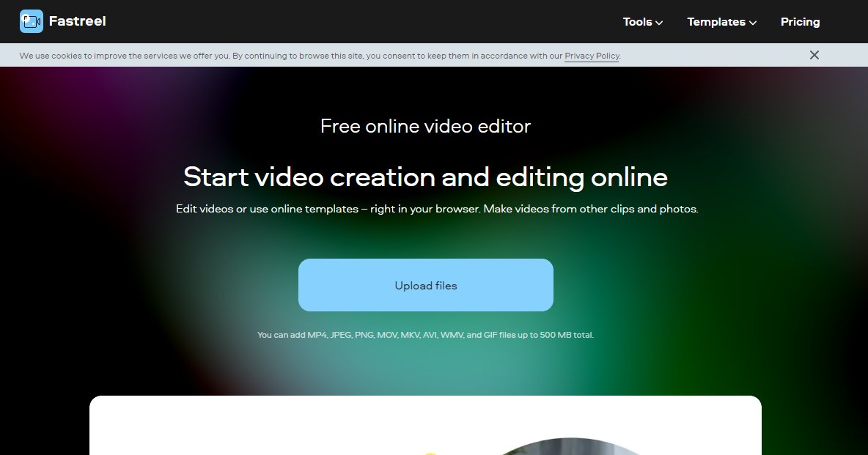
Task: Open the Pricing page
Action: (x=800, y=22)
